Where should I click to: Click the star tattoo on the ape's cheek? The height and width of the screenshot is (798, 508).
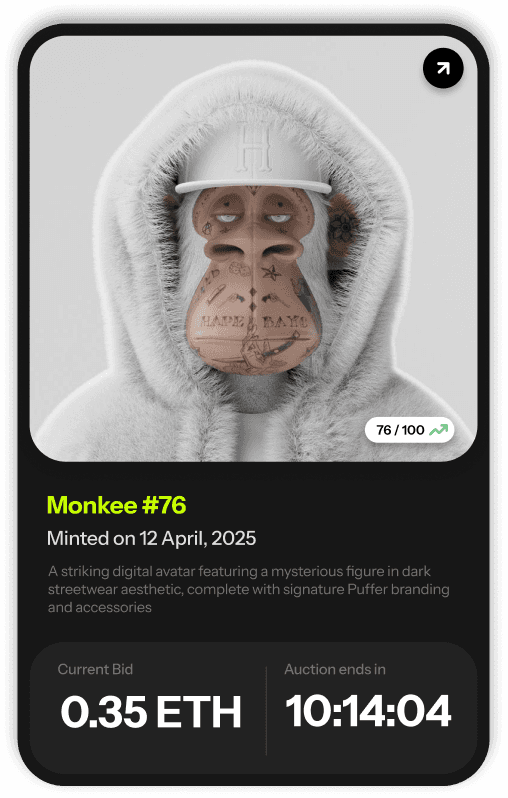(271, 274)
